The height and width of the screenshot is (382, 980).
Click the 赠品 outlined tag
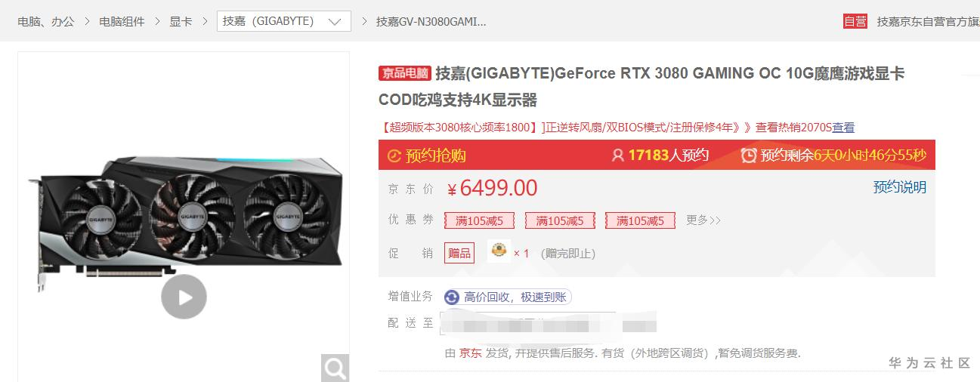point(459,253)
